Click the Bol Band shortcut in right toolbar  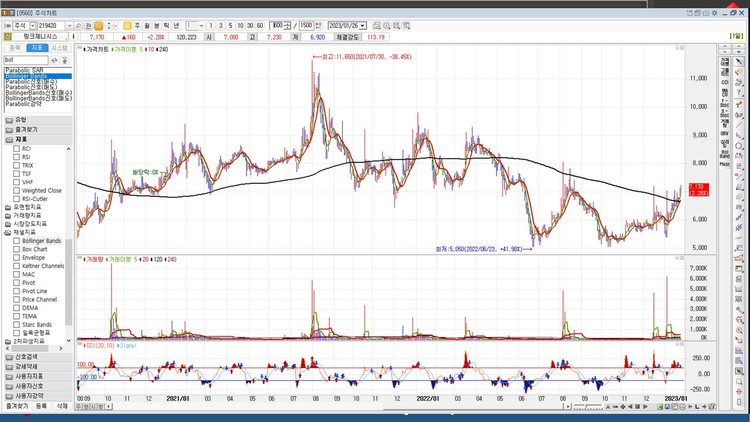point(725,154)
